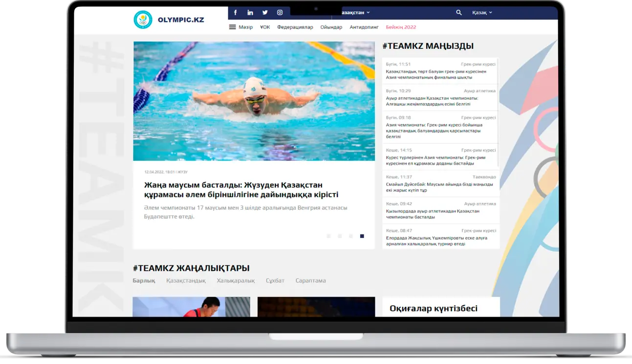632x364 pixels.
Task: Expand the Қазақстан region dropdown
Action: click(x=355, y=13)
